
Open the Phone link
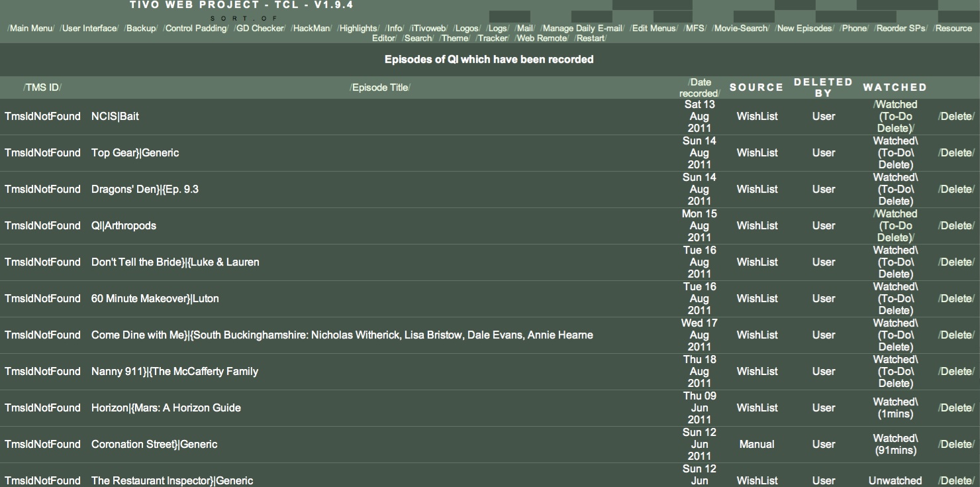(854, 28)
